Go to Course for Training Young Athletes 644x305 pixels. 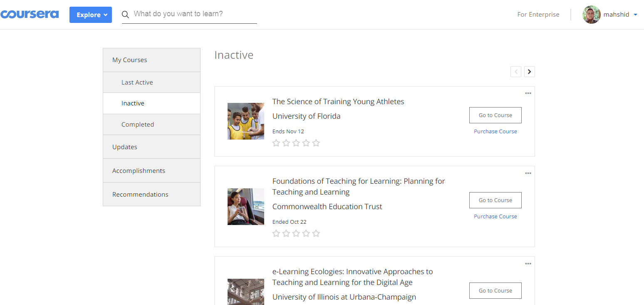495,115
